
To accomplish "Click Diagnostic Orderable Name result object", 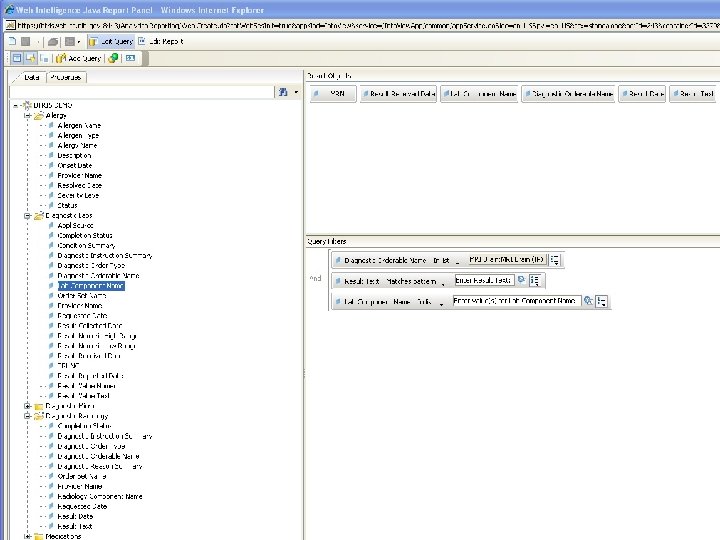I will (x=568, y=94).
